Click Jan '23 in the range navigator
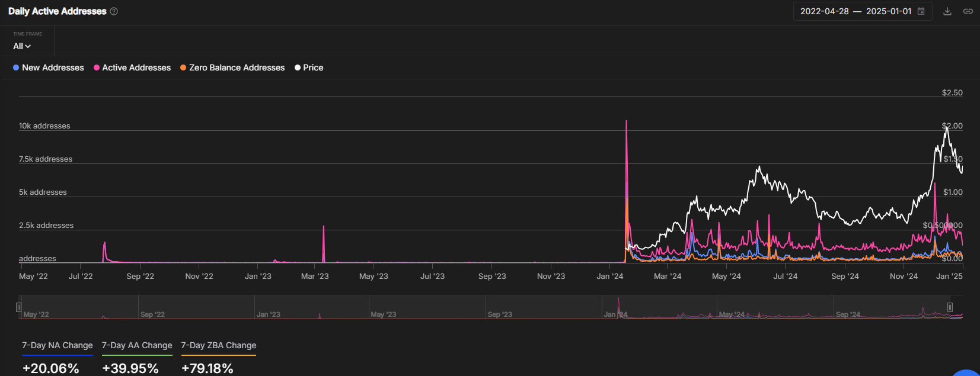This screenshot has width=980, height=376. pyautogui.click(x=269, y=314)
